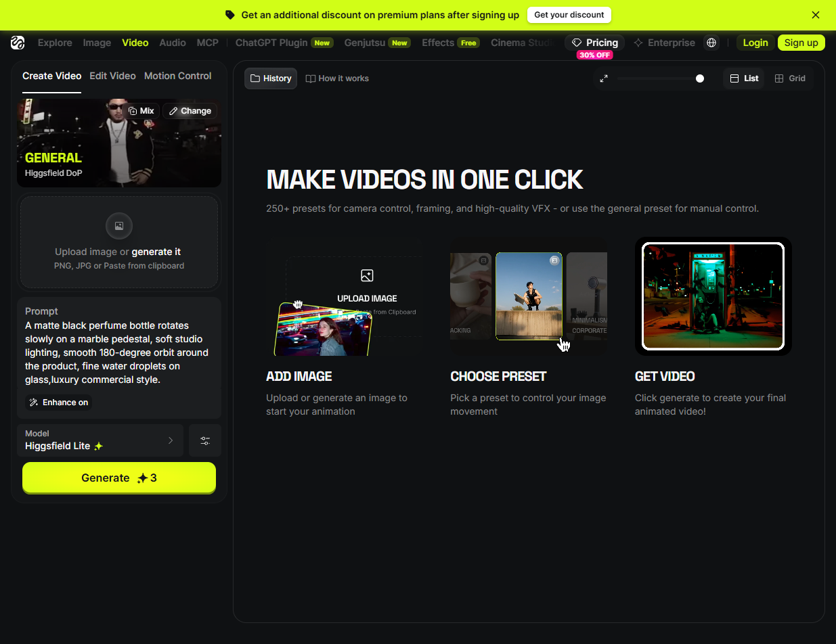Open the advanced settings sliders icon

click(x=205, y=440)
